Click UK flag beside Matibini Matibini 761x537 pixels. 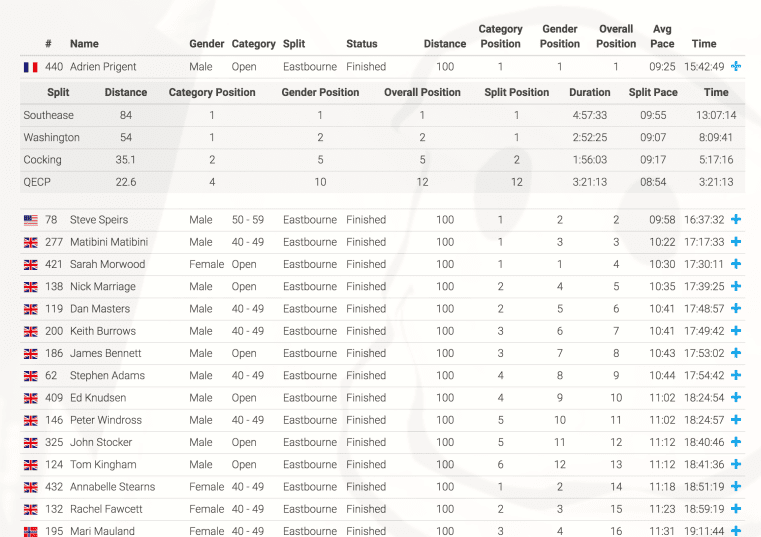[x=31, y=243]
